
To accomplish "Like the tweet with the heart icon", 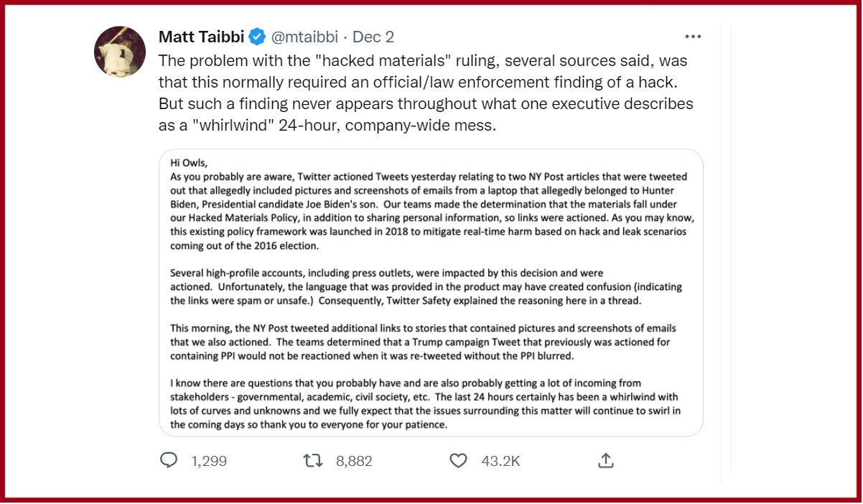I will tap(458, 460).
